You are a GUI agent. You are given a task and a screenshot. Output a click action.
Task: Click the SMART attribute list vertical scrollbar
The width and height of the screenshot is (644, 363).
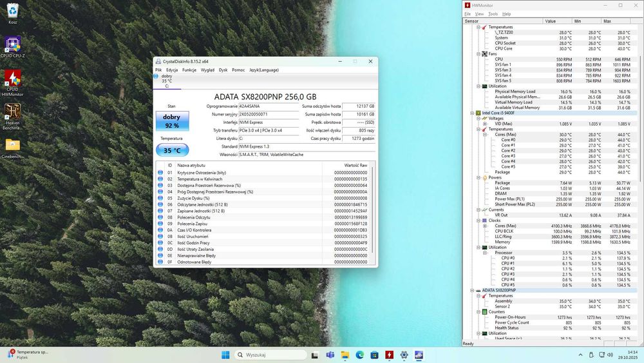(373, 210)
